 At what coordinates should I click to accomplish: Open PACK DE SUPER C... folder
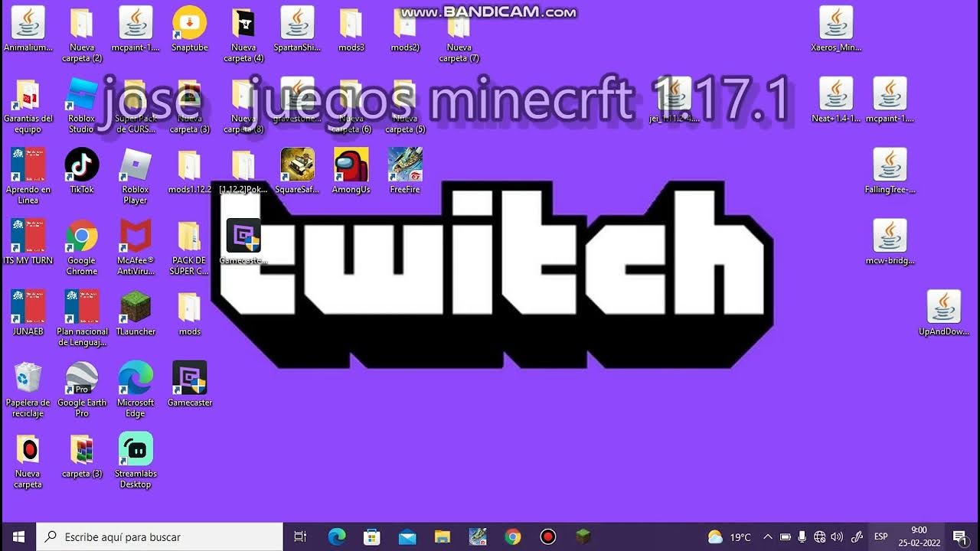(x=189, y=236)
